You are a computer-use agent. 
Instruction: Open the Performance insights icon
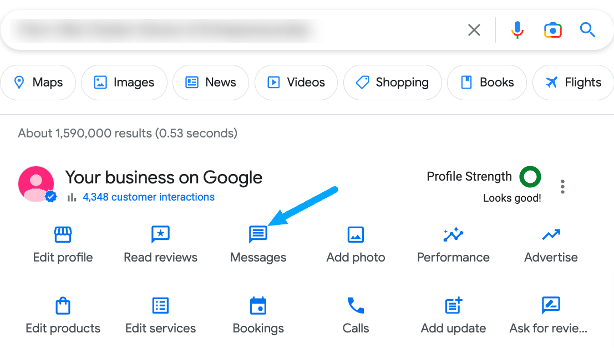click(453, 235)
